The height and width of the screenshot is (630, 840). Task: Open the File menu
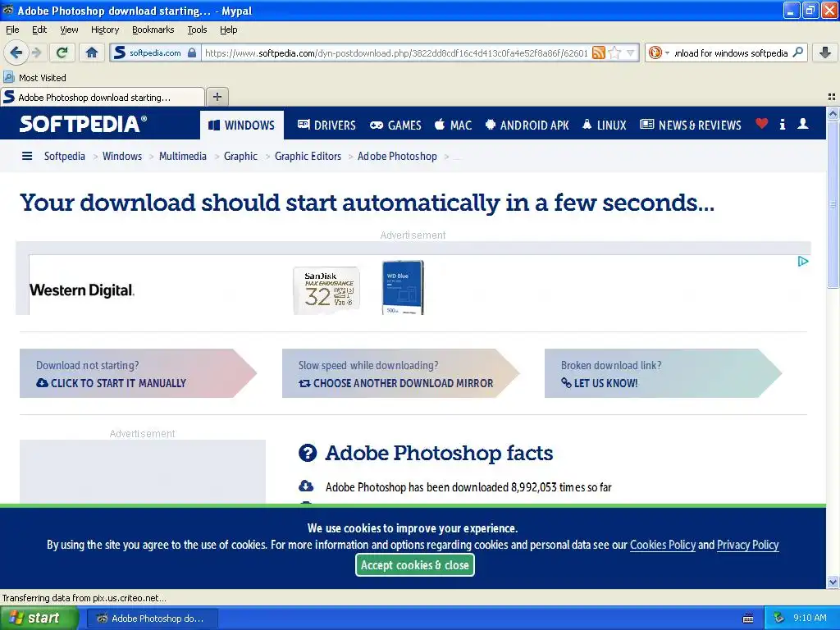point(12,30)
